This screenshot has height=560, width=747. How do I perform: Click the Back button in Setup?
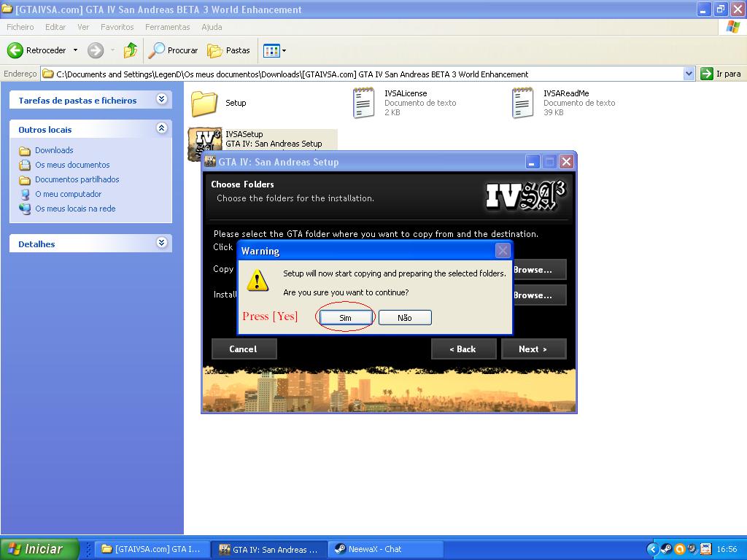pos(463,349)
